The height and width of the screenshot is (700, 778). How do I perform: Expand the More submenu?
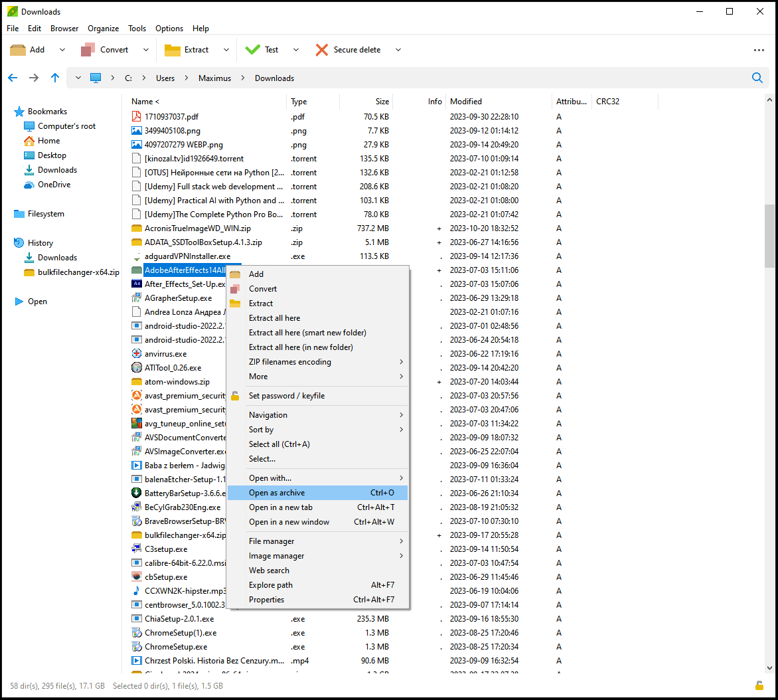pyautogui.click(x=402, y=377)
